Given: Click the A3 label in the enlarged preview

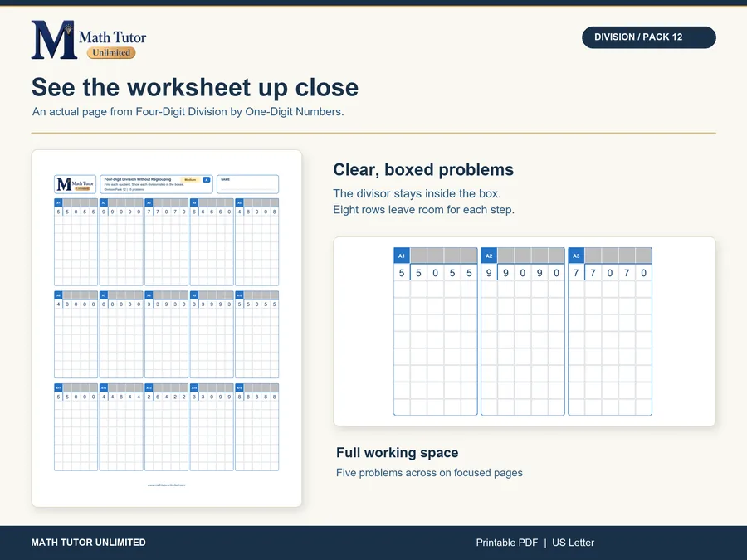Looking at the screenshot, I should coord(576,256).
